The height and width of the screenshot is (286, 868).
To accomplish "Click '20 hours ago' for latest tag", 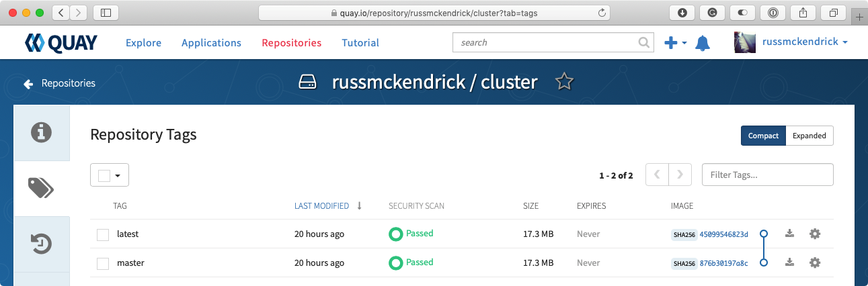I will (x=319, y=234).
